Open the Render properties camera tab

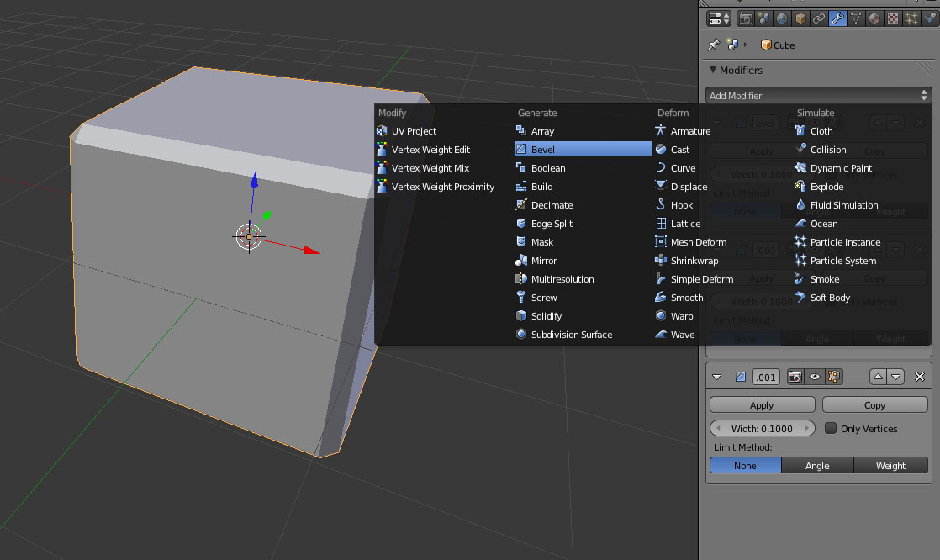[x=746, y=18]
